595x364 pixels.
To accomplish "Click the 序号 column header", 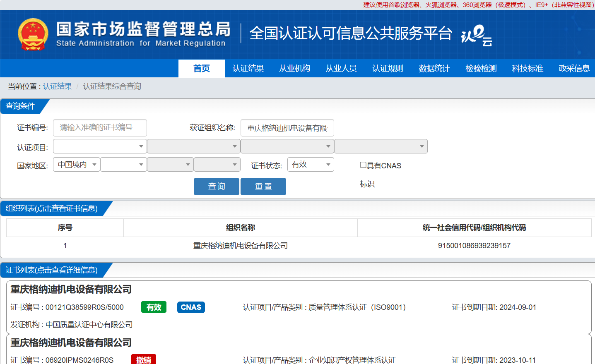I will point(65,227).
